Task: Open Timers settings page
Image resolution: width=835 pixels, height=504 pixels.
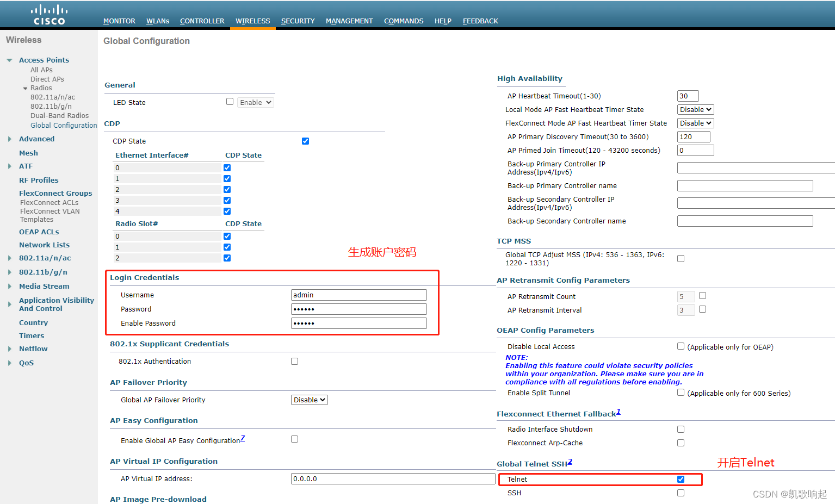Action: [32, 336]
